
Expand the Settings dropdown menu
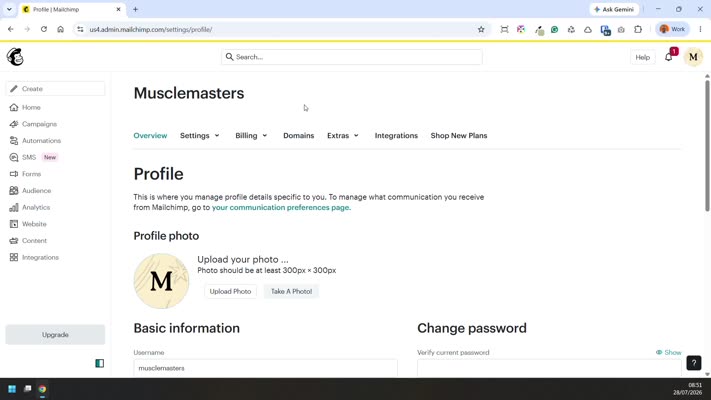[200, 136]
